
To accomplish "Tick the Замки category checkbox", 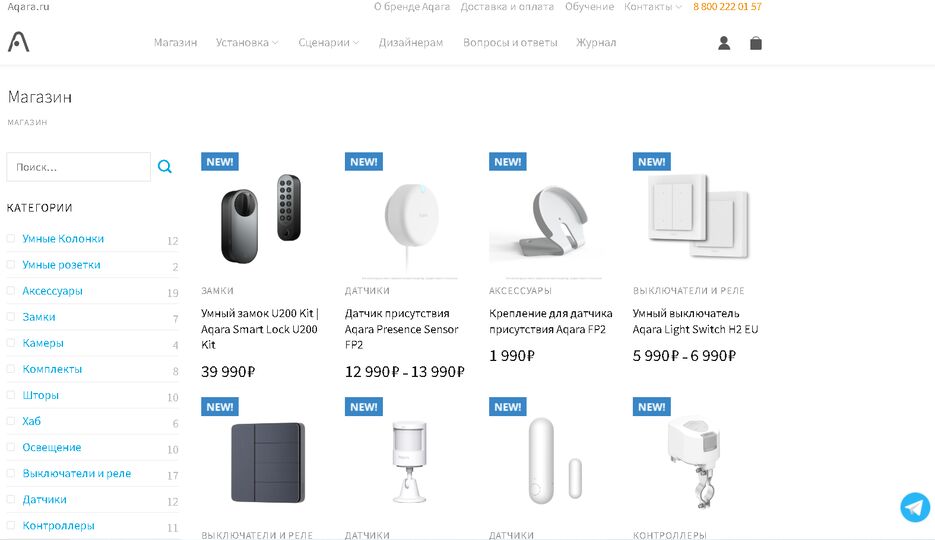I will coord(11,316).
